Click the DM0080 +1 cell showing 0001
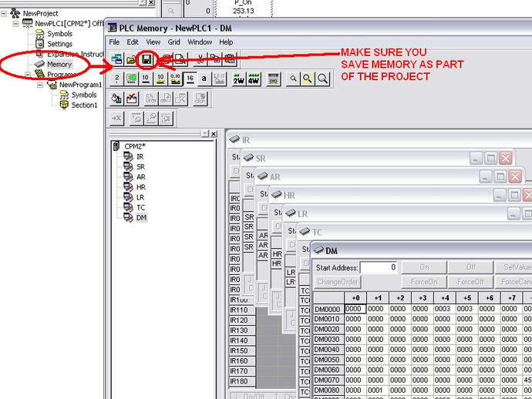The height and width of the screenshot is (399, 532). click(x=378, y=391)
